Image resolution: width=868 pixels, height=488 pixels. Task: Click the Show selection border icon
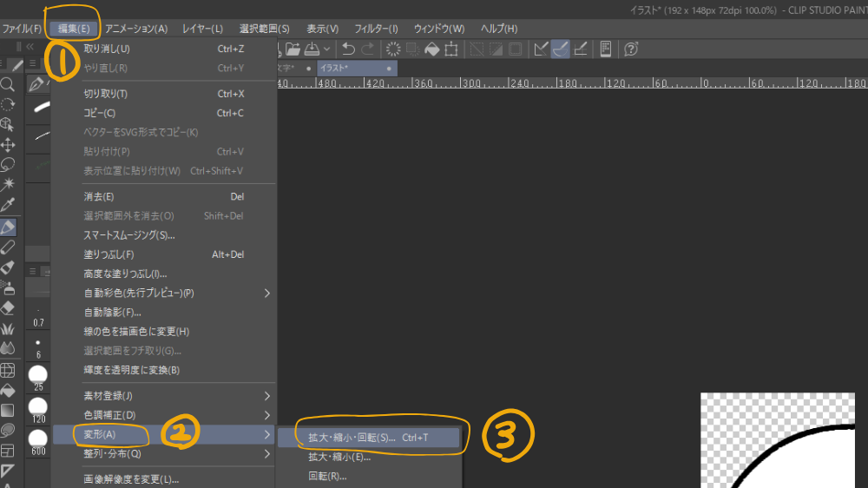click(x=516, y=49)
